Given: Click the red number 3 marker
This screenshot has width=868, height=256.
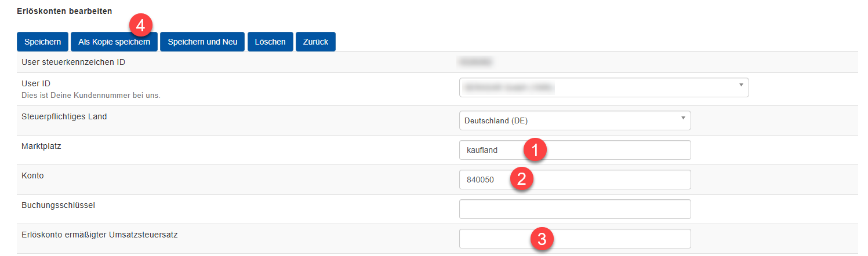Looking at the screenshot, I should [542, 238].
